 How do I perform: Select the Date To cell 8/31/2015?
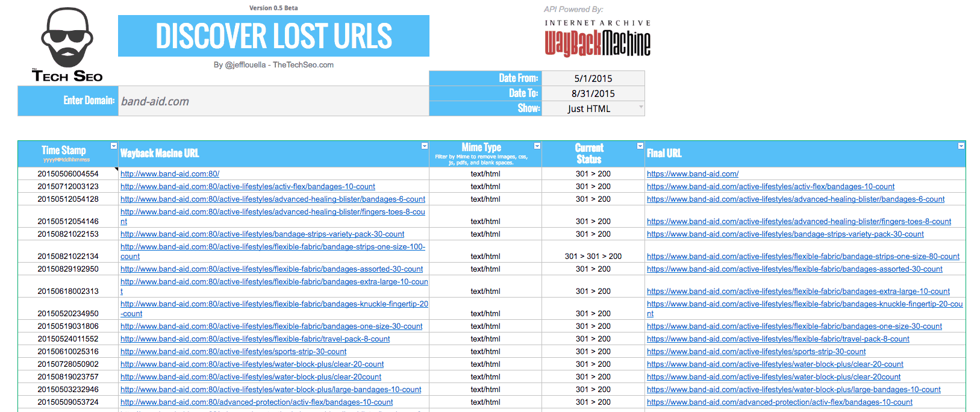(593, 93)
